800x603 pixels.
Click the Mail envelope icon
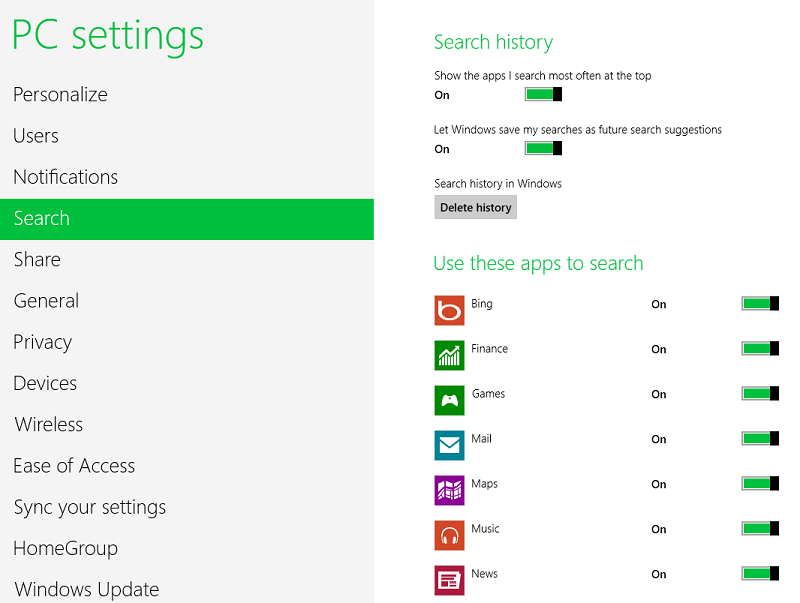pos(449,445)
